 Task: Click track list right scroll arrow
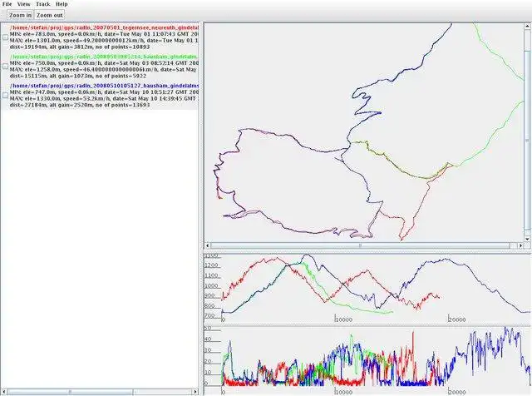(195, 392)
